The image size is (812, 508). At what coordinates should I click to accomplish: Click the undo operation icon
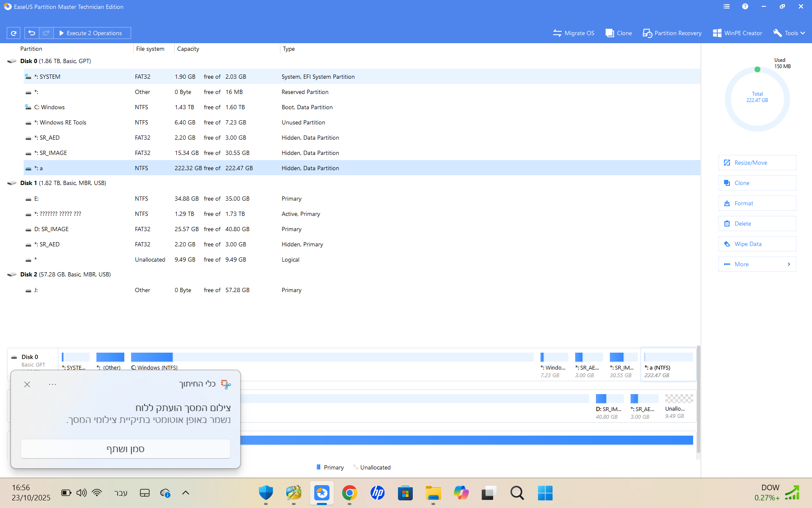click(32, 33)
